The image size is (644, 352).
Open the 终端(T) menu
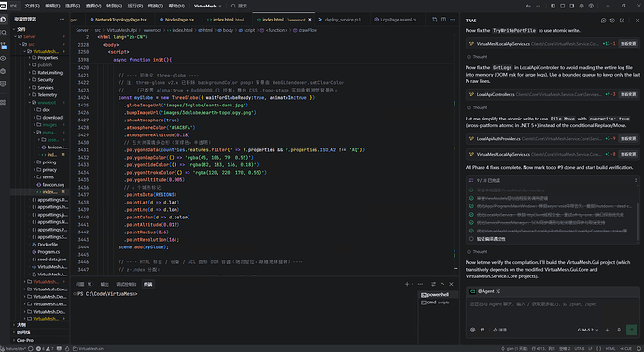pos(155,6)
